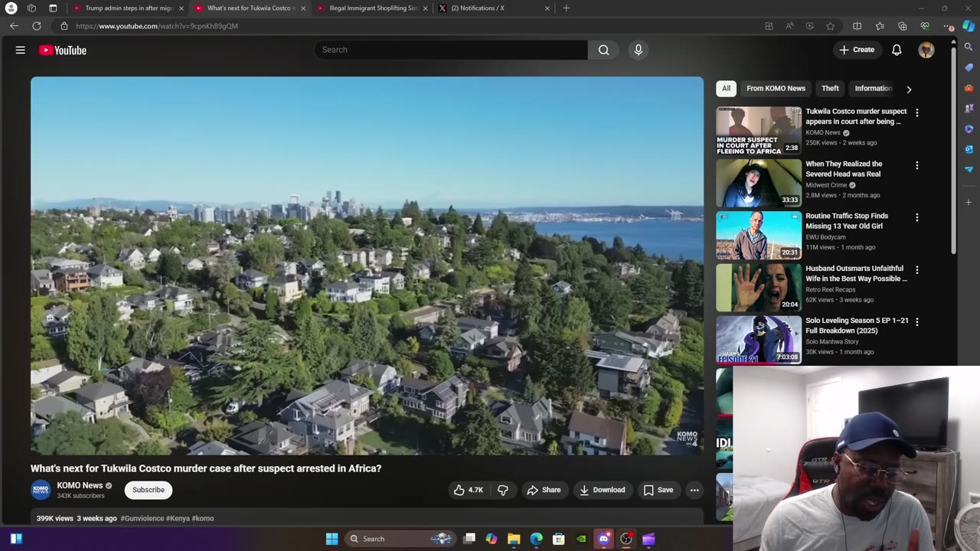Toggle Edge split screen icon
This screenshot has height=551, width=980.
click(x=857, y=26)
